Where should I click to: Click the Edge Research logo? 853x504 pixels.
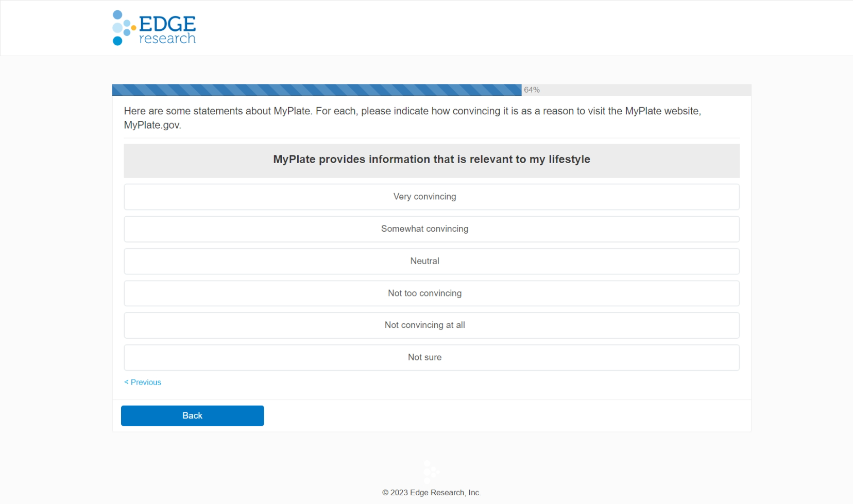[154, 28]
